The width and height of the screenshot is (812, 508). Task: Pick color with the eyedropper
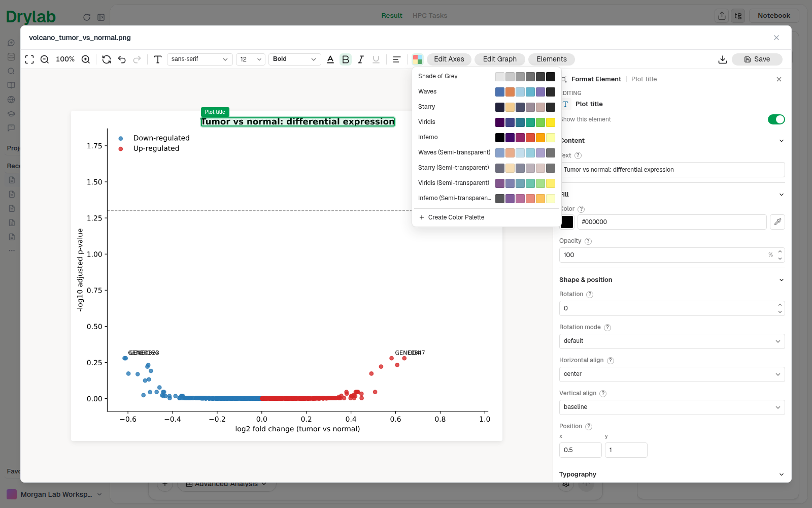(x=777, y=222)
